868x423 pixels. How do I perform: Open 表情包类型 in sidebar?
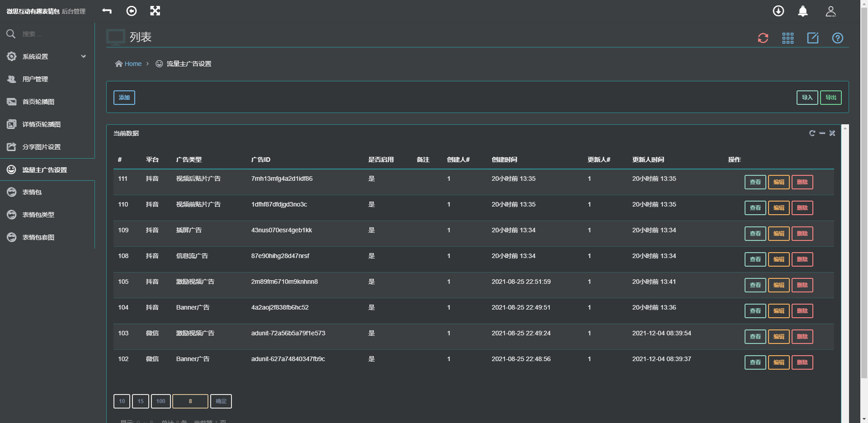(x=47, y=215)
